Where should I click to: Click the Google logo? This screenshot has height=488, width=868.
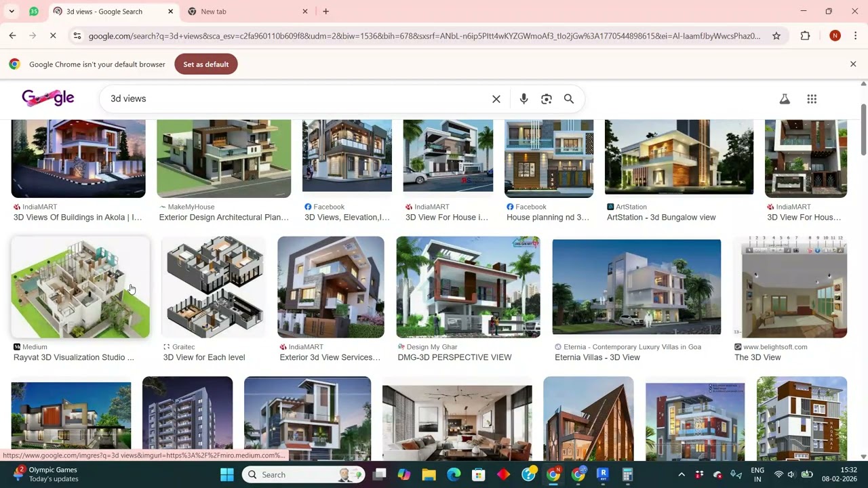coord(48,98)
